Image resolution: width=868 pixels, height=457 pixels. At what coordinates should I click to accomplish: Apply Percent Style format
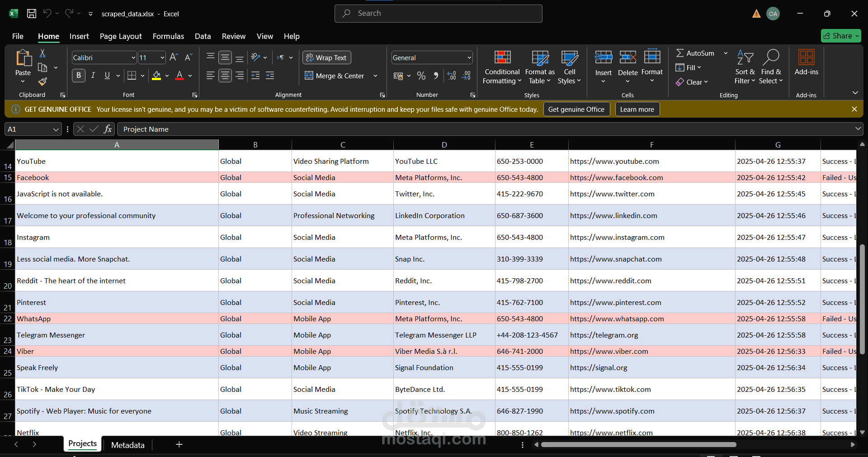(421, 76)
